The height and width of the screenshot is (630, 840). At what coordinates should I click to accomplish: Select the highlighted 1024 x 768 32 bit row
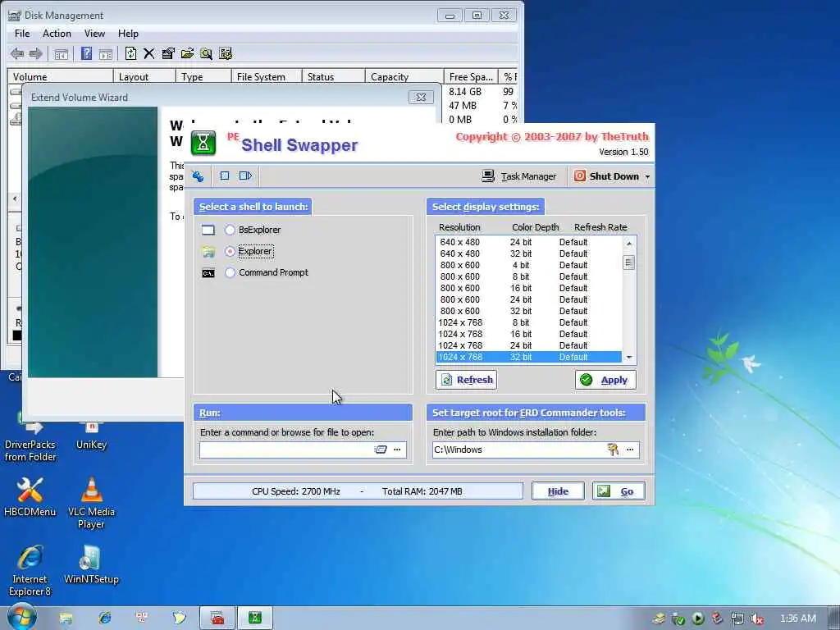point(529,357)
